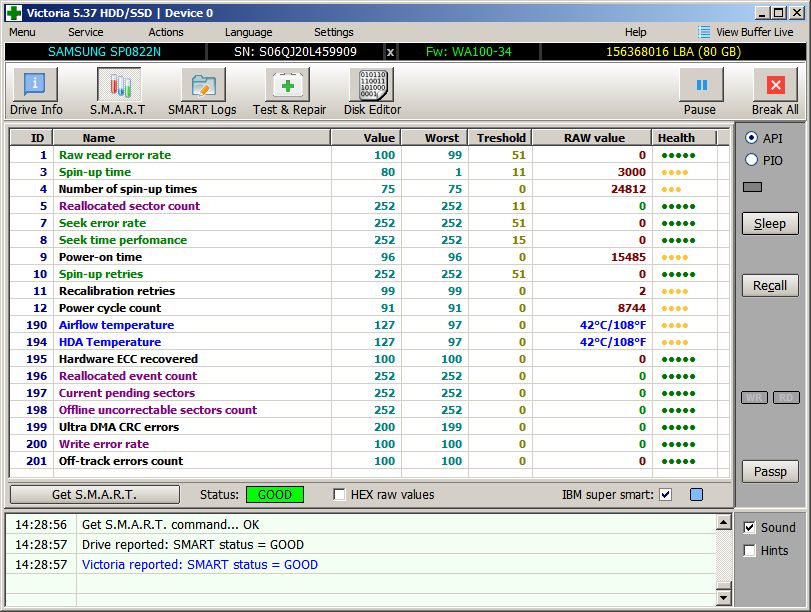Click the Pause icon button
This screenshot has height=612, width=811.
coord(701,85)
